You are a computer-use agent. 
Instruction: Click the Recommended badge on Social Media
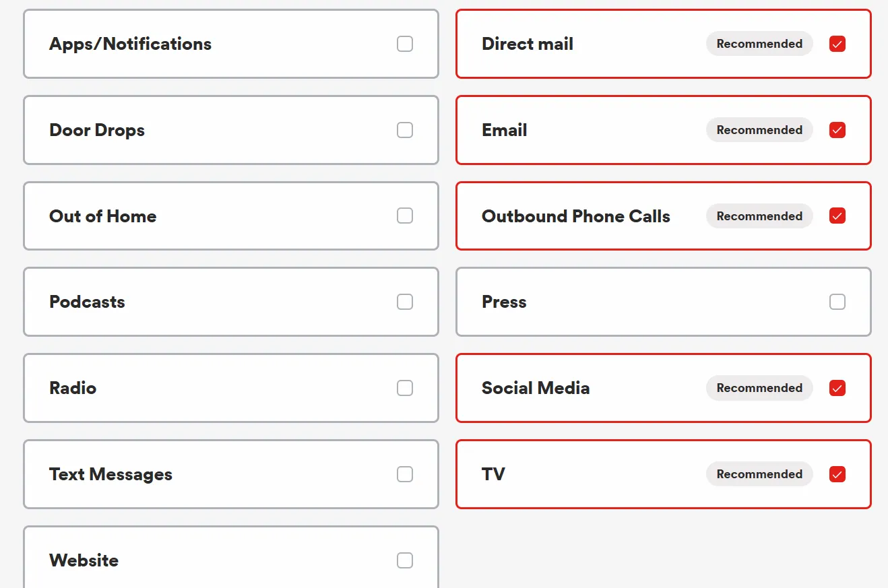tap(759, 388)
